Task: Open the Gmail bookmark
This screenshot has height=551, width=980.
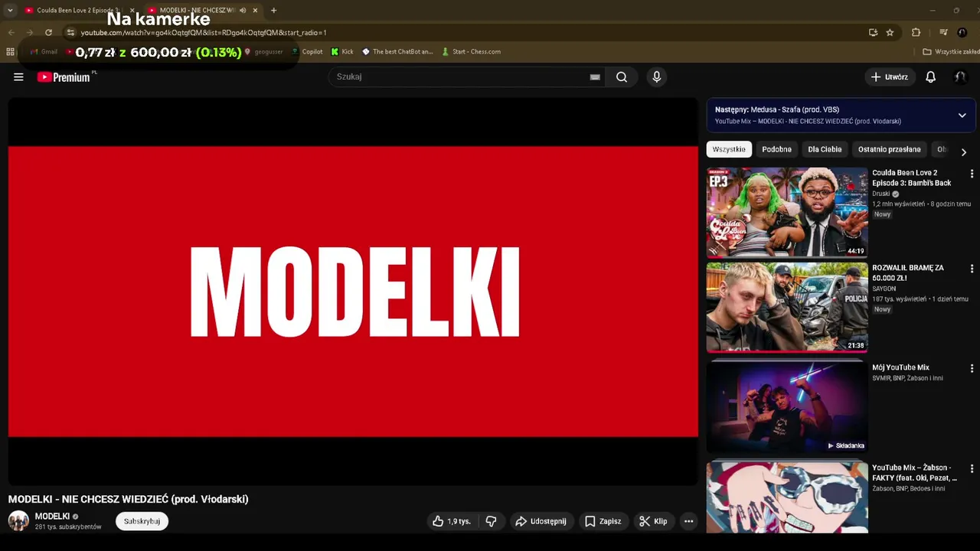Action: tap(44, 52)
